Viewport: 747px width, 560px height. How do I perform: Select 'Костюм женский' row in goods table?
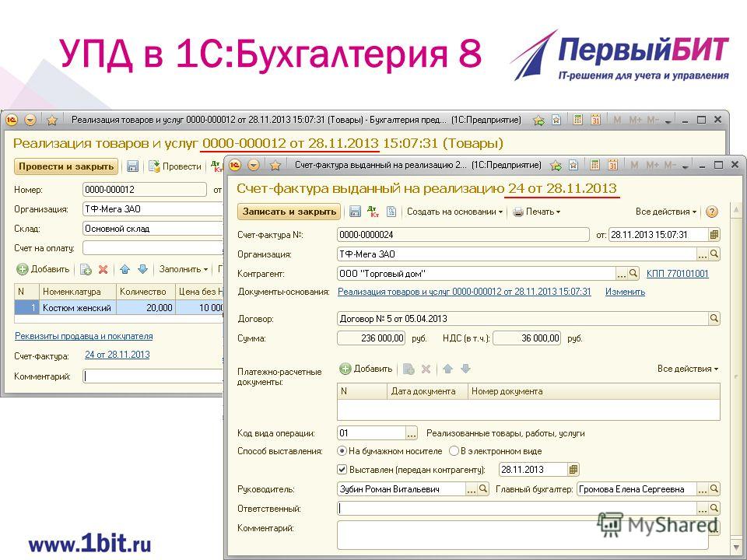(119, 308)
